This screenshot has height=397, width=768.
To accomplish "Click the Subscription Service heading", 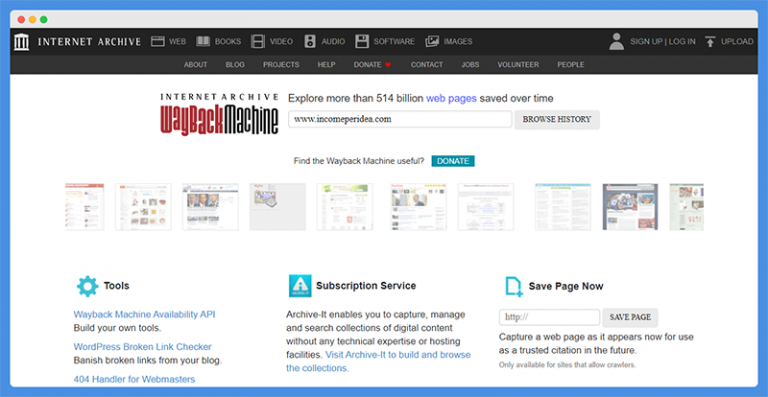I will (366, 286).
